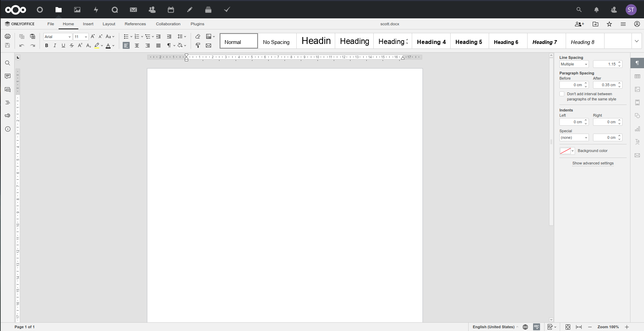Open paragraph line spacing dropdown in toolbar

(182, 36)
